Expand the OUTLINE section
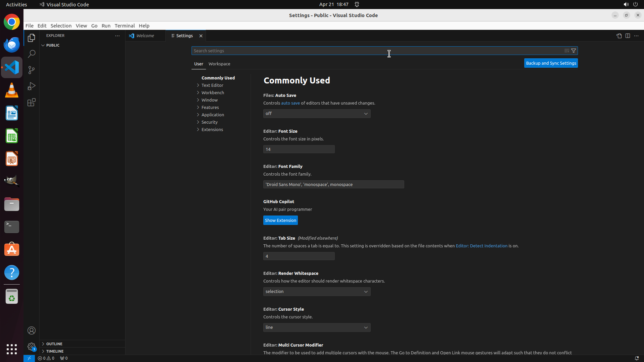The width and height of the screenshot is (644, 362). pos(54,344)
